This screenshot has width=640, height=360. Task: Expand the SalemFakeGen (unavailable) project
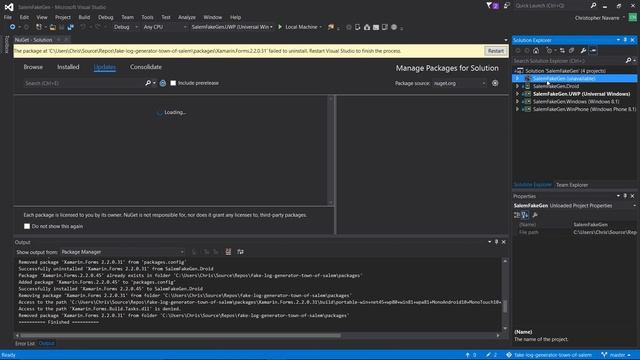[517, 78]
